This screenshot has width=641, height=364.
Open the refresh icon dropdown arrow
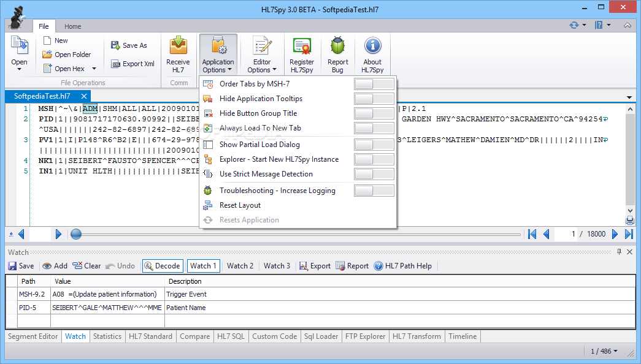click(584, 25)
